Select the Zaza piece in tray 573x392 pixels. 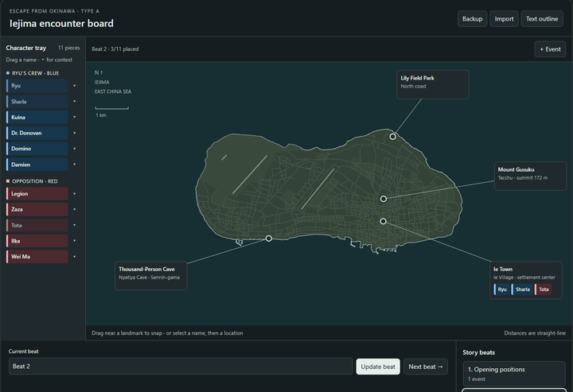pyautogui.click(x=37, y=209)
